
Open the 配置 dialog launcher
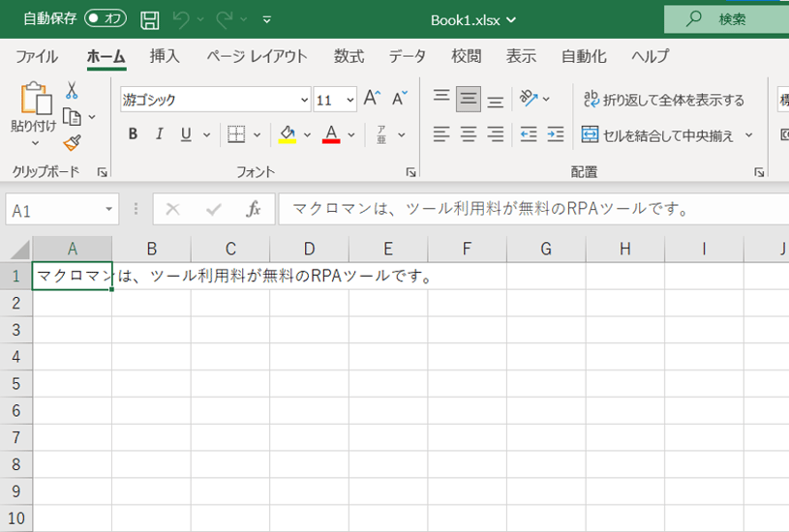point(759,172)
